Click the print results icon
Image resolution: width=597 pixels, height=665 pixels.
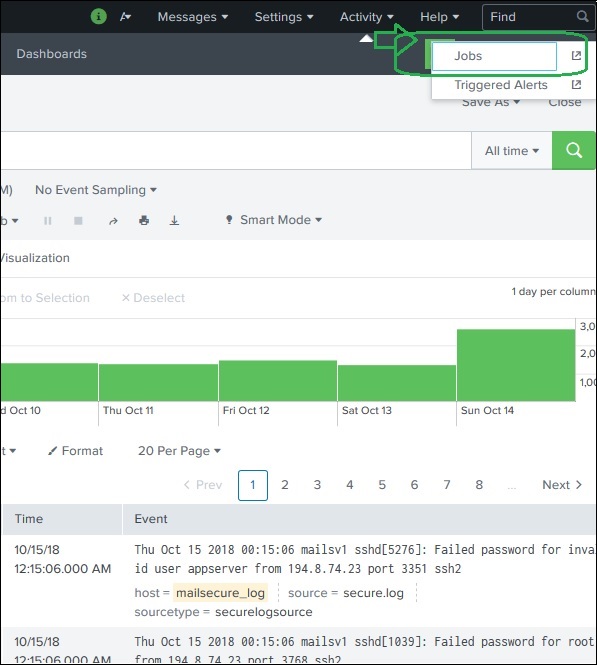click(144, 221)
